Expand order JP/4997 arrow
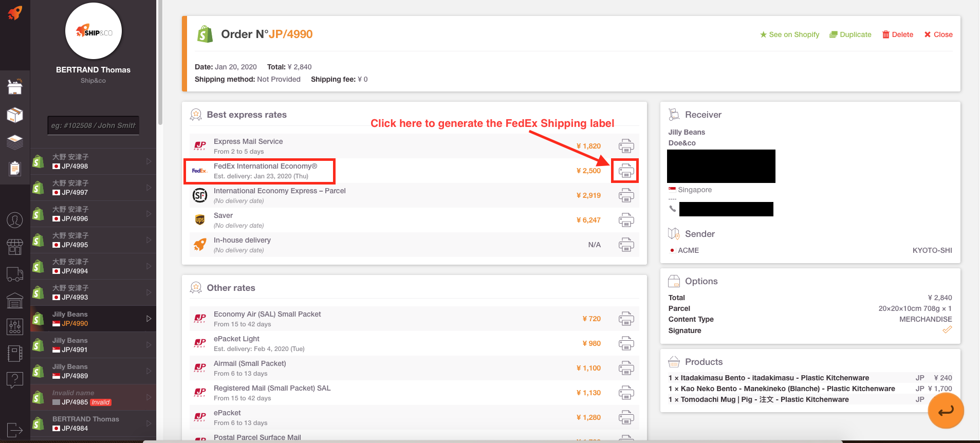The image size is (980, 443). [x=149, y=188]
